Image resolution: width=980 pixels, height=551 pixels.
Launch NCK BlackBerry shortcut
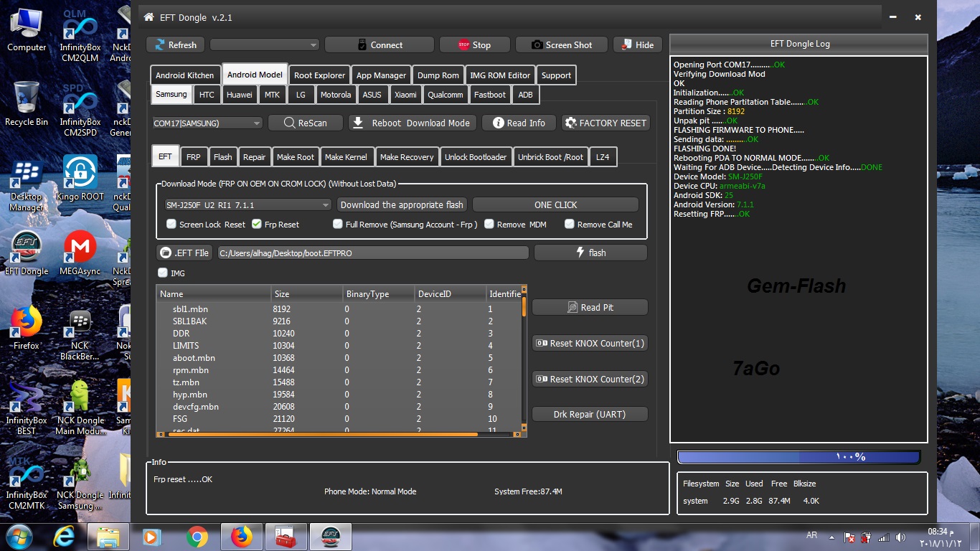click(80, 334)
